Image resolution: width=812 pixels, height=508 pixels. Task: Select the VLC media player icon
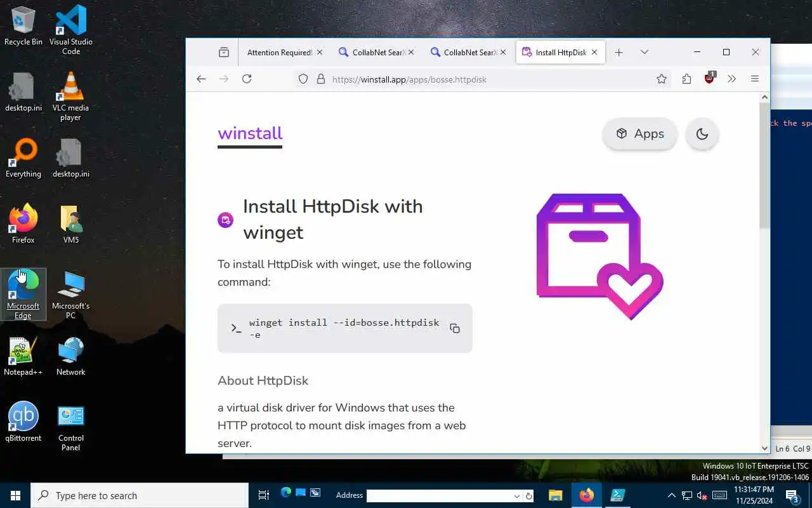pyautogui.click(x=70, y=97)
